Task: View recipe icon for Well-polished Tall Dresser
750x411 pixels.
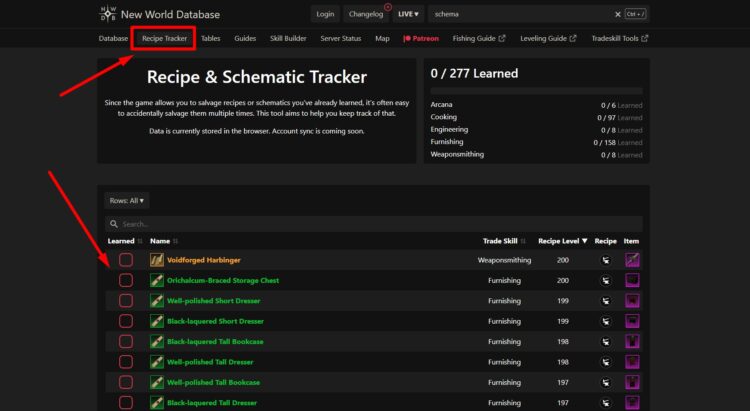Action: click(606, 362)
